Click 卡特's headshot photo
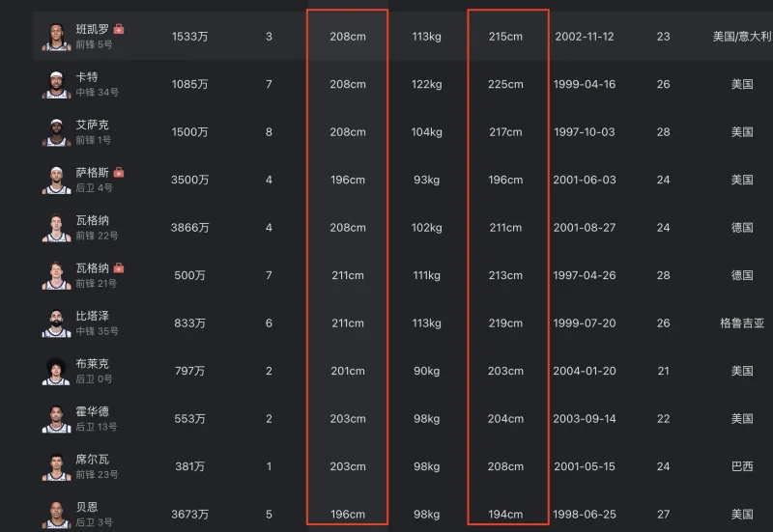The width and height of the screenshot is (773, 532). (x=57, y=84)
